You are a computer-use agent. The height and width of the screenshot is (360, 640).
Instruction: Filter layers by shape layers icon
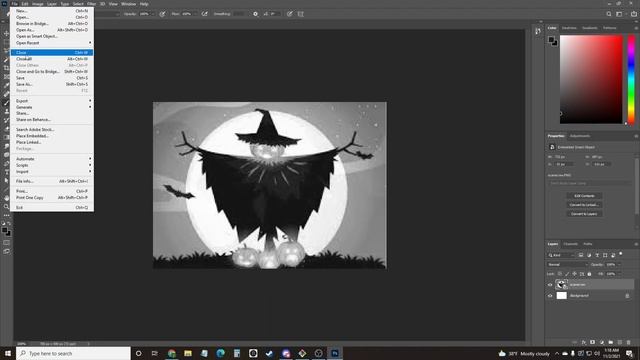click(605, 255)
